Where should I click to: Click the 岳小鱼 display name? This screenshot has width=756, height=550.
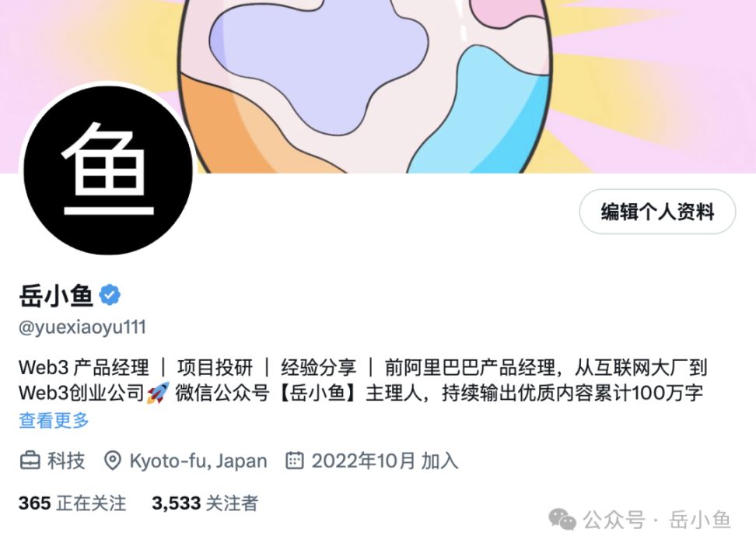click(x=56, y=296)
